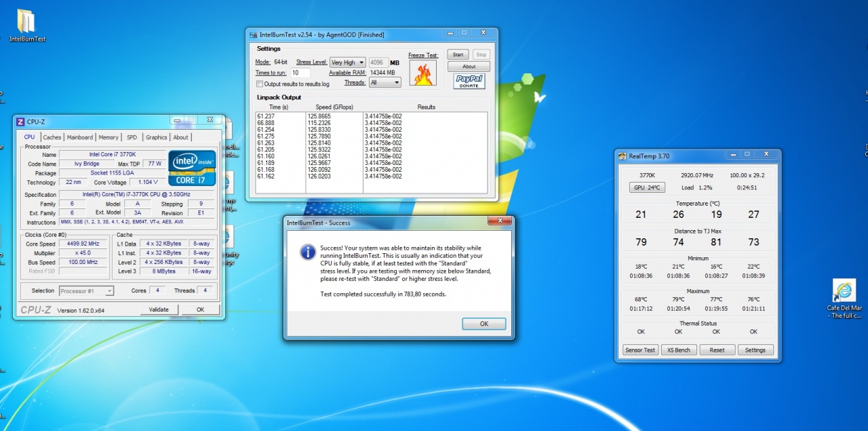Open the Processor #1 selection dropdown
This screenshot has height=431, width=868.
(x=86, y=291)
